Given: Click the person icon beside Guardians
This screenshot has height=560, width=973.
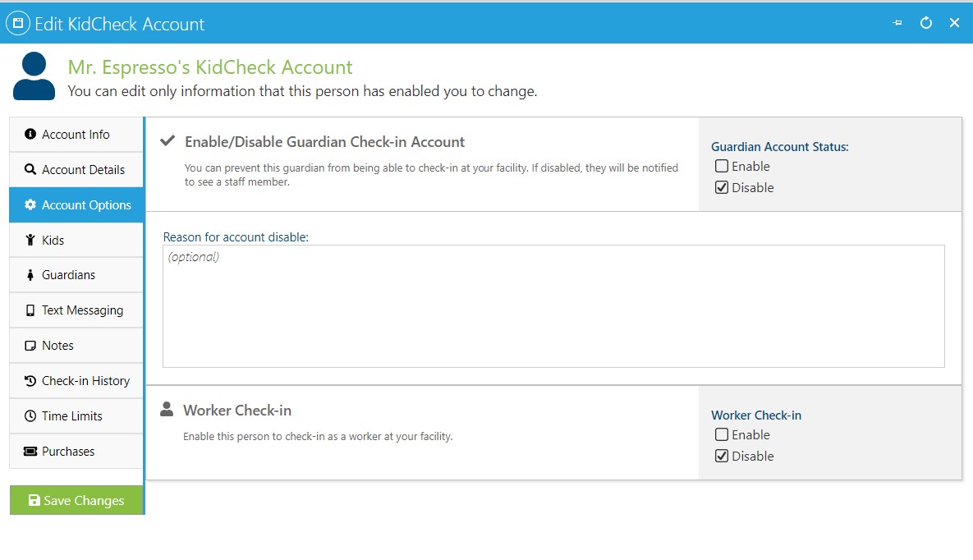Looking at the screenshot, I should pyautogui.click(x=30, y=275).
